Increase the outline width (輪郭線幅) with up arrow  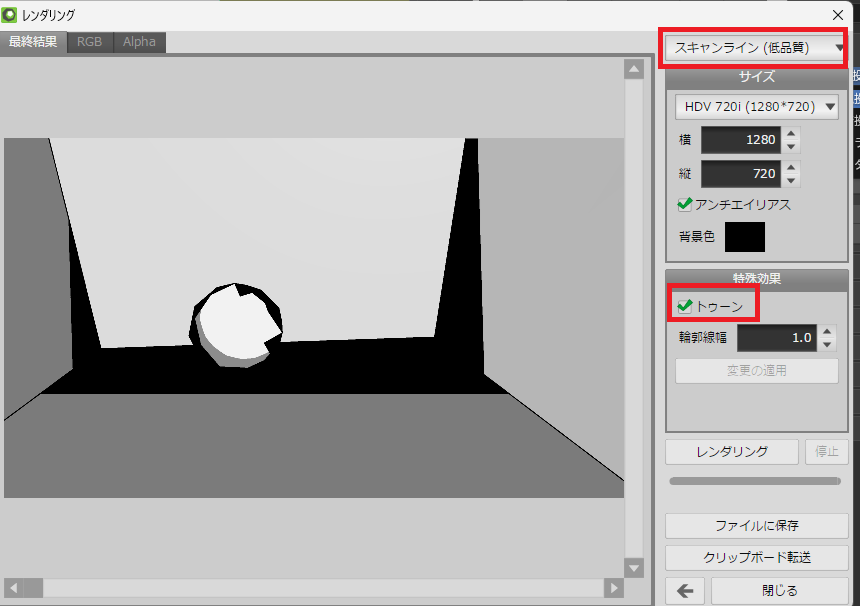click(826, 332)
